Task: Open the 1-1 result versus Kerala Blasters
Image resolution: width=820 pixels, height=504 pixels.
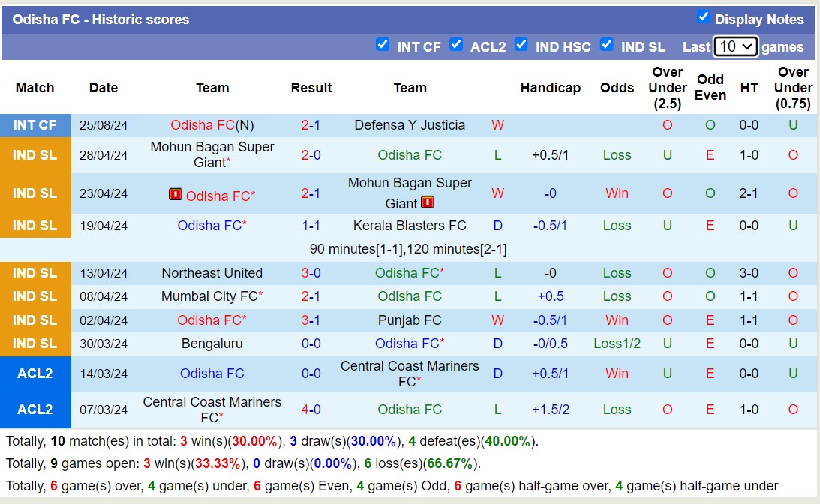Action: pos(311,226)
